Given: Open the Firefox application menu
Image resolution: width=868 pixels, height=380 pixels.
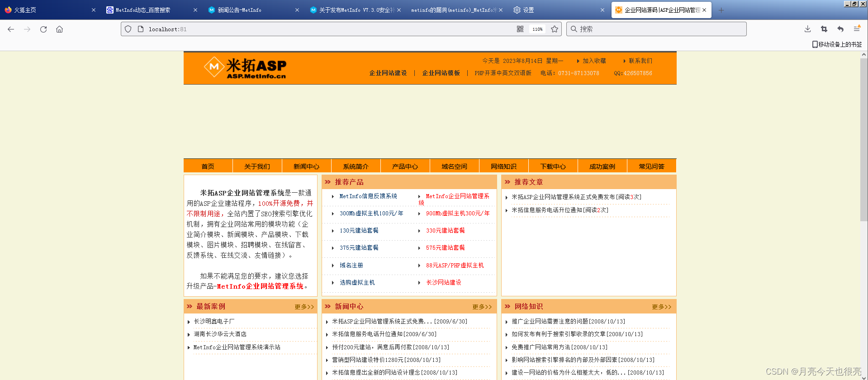Looking at the screenshot, I should [x=857, y=29].
